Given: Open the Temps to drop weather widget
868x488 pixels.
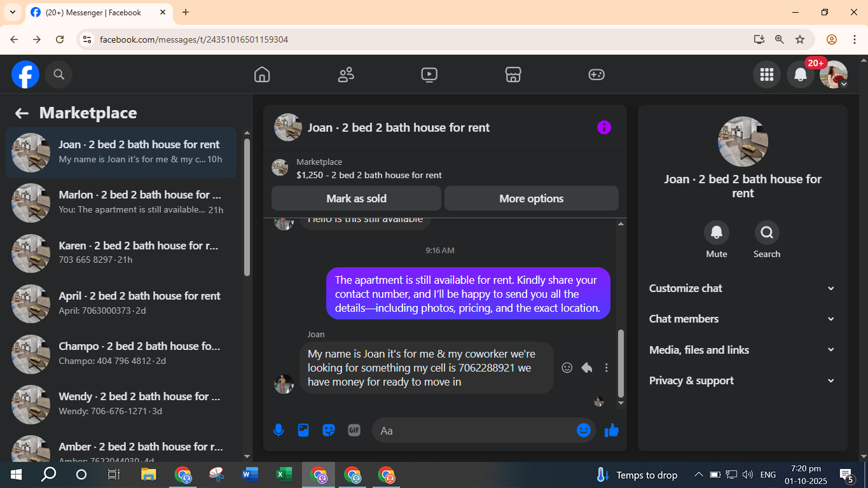Looking at the screenshot, I should pyautogui.click(x=637, y=475).
